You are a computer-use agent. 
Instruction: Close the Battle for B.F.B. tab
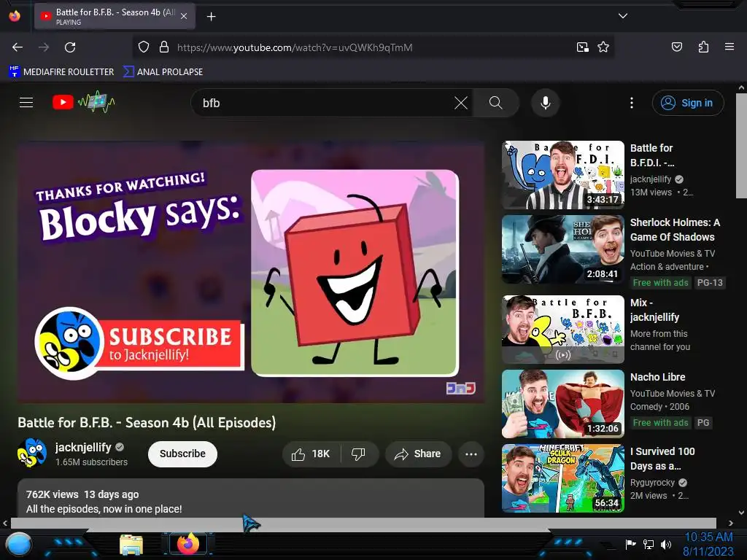click(x=184, y=16)
